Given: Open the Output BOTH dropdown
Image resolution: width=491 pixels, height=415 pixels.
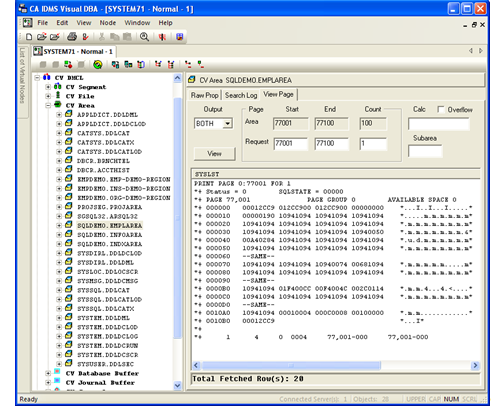Looking at the screenshot, I should click(227, 124).
